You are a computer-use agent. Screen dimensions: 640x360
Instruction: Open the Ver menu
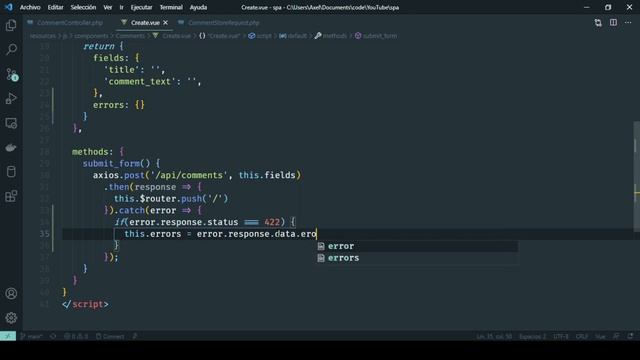tap(108, 7)
